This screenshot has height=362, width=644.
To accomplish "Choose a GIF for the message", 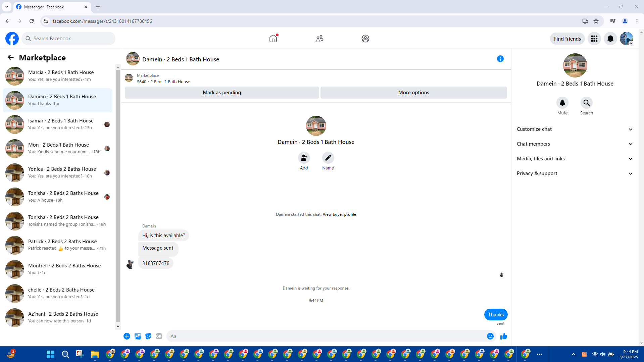I will tap(159, 337).
